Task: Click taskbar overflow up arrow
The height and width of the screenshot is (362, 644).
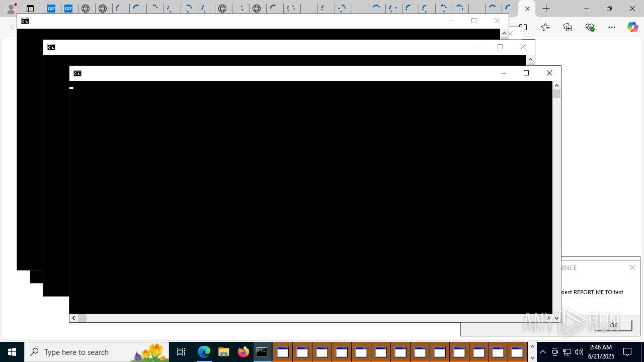Action: pyautogui.click(x=532, y=347)
